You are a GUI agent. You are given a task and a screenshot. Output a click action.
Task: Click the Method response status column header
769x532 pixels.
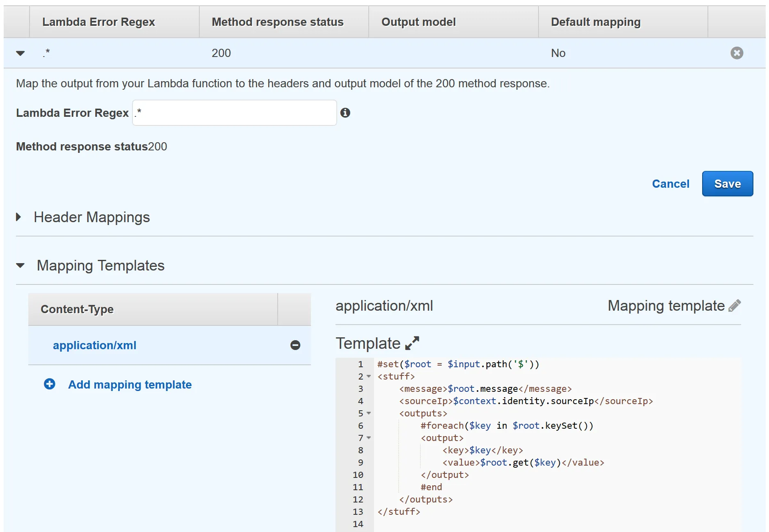click(x=277, y=22)
